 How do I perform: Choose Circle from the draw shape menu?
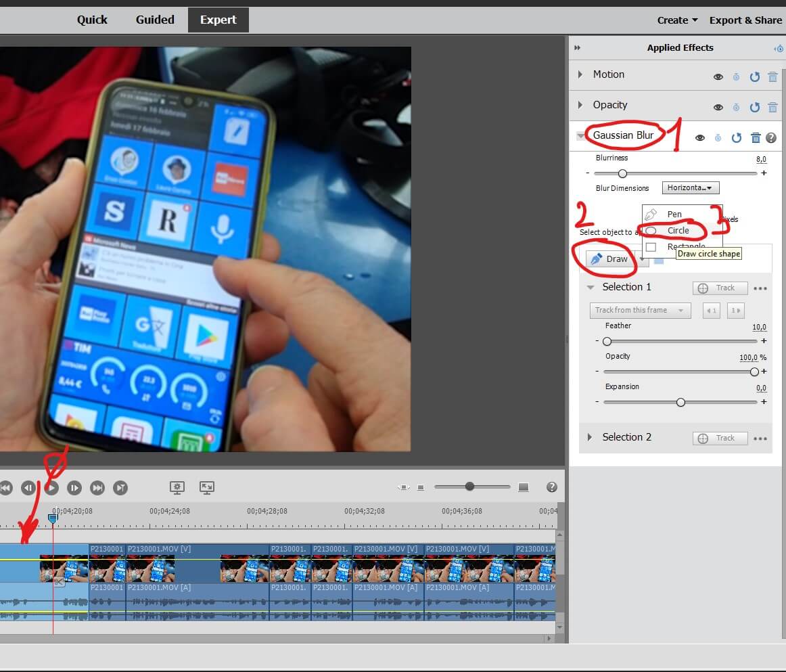coord(678,230)
